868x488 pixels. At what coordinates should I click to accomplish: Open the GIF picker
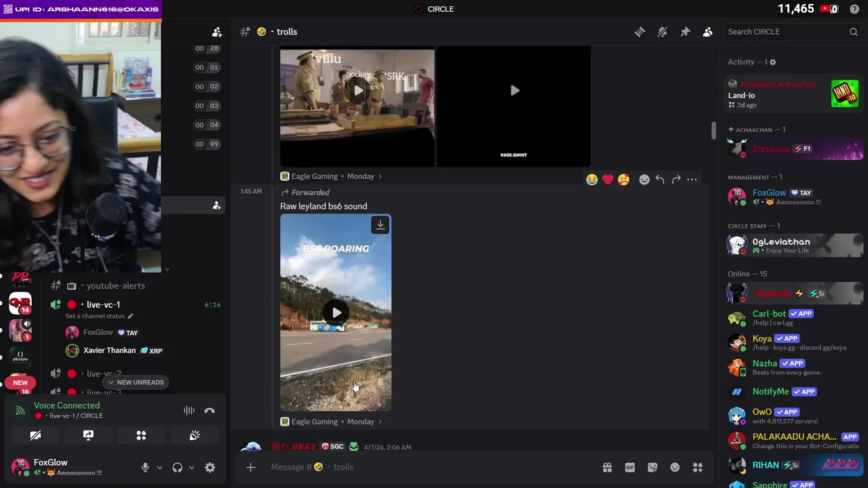click(x=630, y=468)
